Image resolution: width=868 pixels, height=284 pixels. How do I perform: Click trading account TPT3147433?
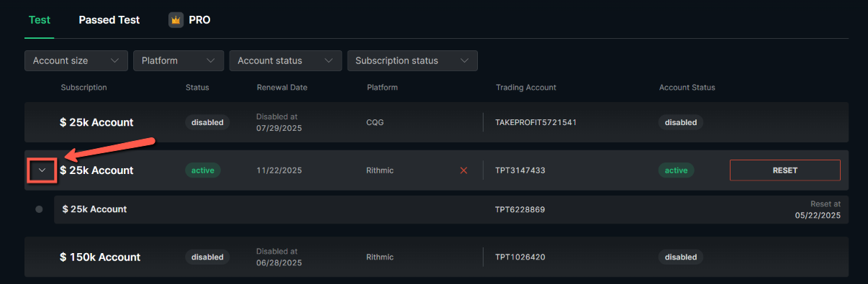click(520, 170)
